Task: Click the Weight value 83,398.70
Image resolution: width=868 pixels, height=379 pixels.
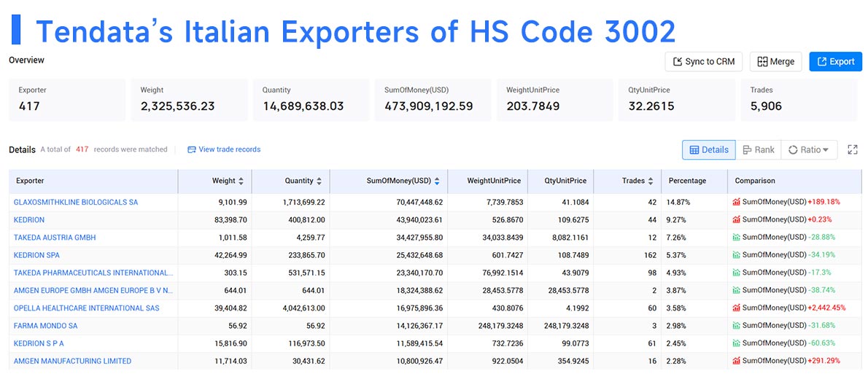Action: 229,219
